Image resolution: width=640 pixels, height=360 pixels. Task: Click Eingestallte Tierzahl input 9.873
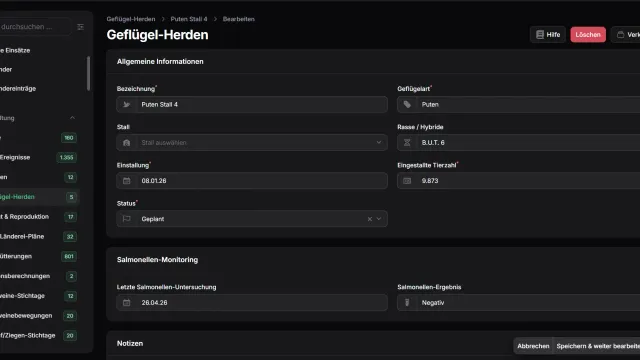pyautogui.click(x=518, y=181)
